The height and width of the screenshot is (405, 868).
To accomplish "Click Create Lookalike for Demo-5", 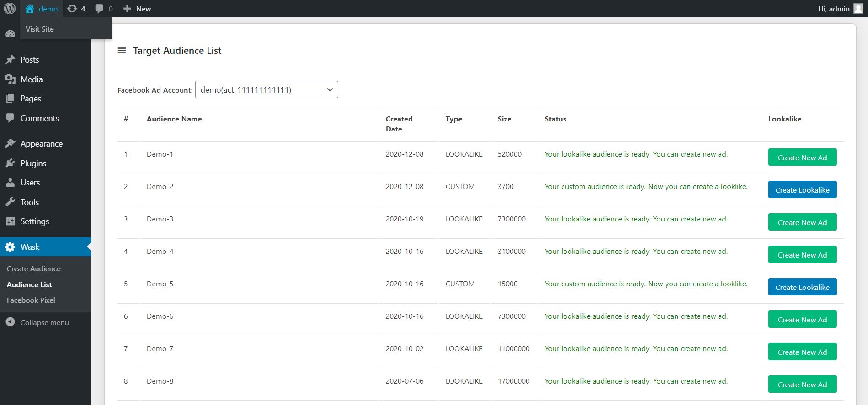I will click(x=802, y=287).
